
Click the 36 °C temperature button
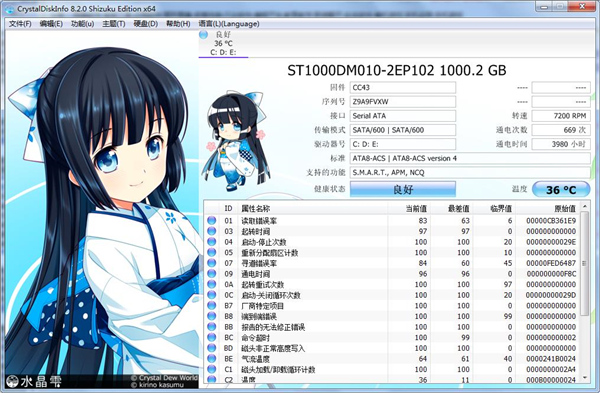click(x=561, y=189)
